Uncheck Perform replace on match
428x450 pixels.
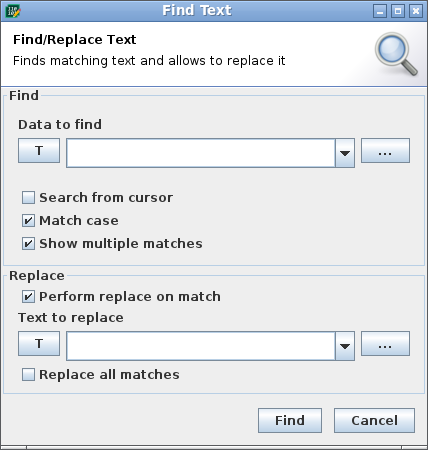point(28,297)
